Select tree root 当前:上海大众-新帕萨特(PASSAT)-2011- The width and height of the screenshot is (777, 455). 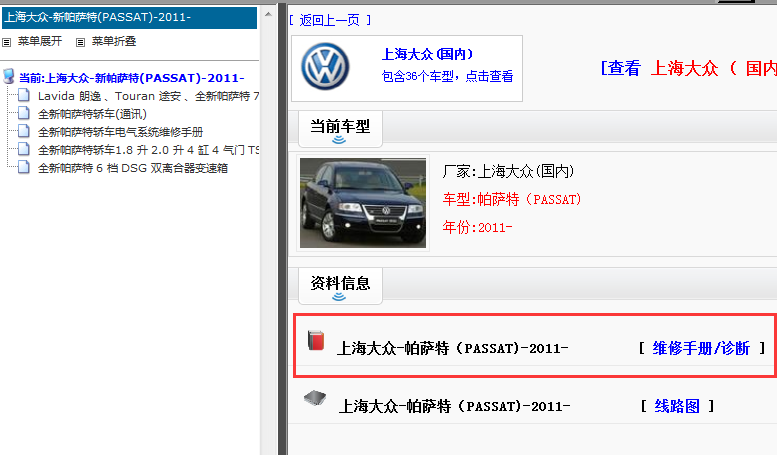131,78
